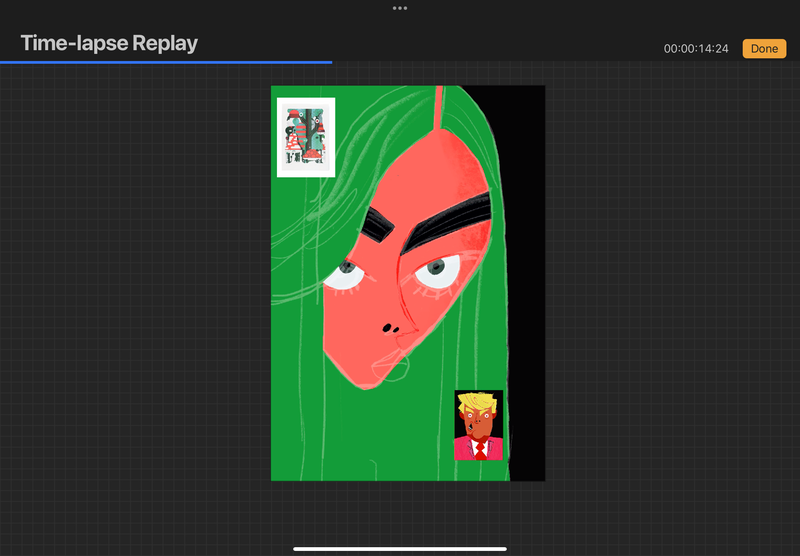Tap the home indicator bar at the bottom
This screenshot has height=556, width=800.
[x=400, y=548]
